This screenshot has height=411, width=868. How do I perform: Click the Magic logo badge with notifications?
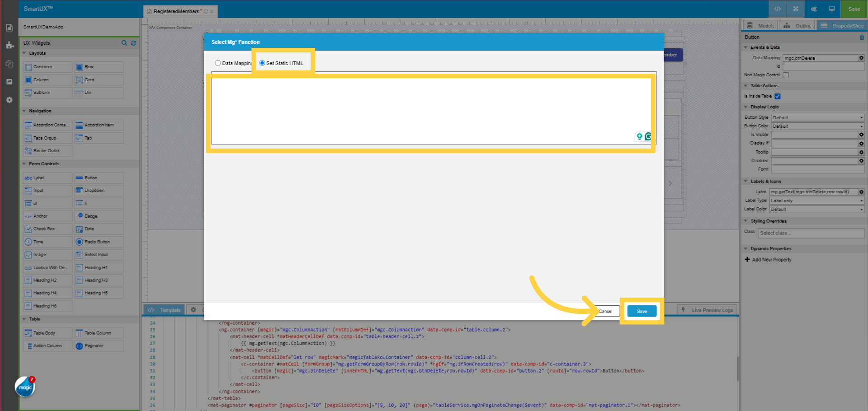[25, 387]
